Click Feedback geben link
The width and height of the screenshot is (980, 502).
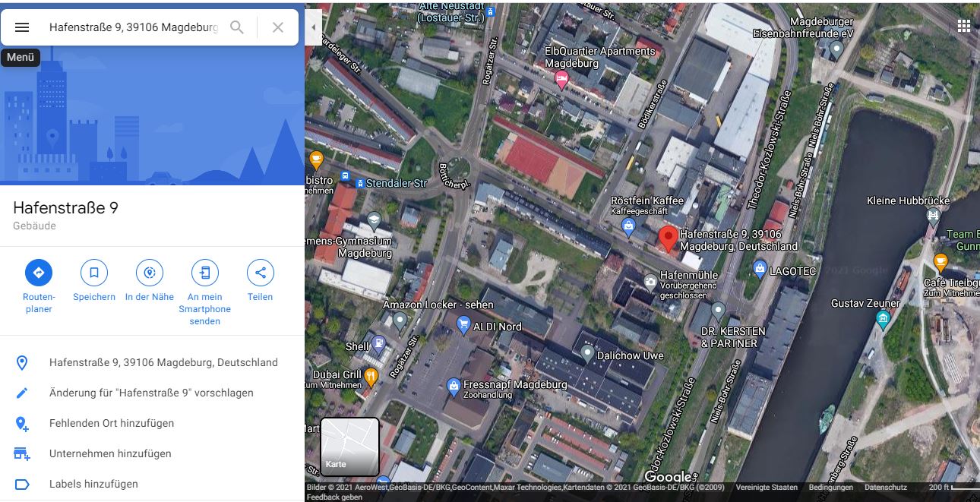pos(334,497)
